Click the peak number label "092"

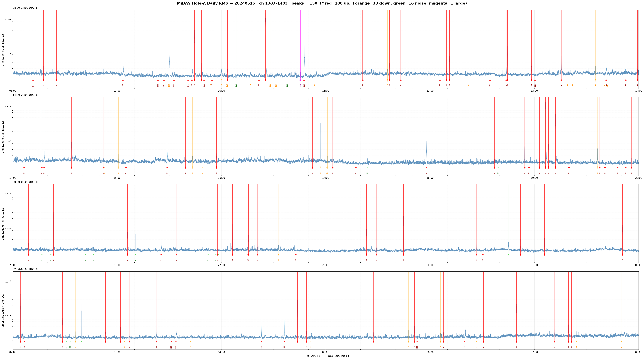click(127, 260)
